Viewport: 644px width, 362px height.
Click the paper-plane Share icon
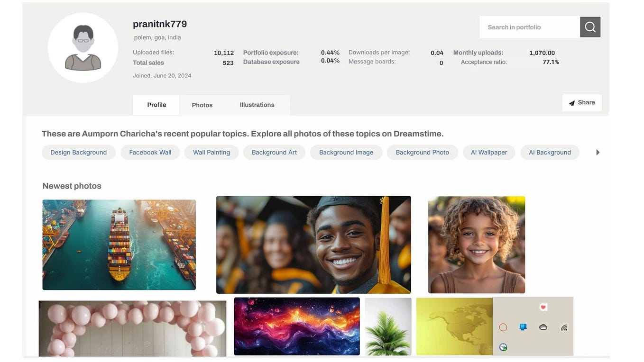tap(572, 103)
